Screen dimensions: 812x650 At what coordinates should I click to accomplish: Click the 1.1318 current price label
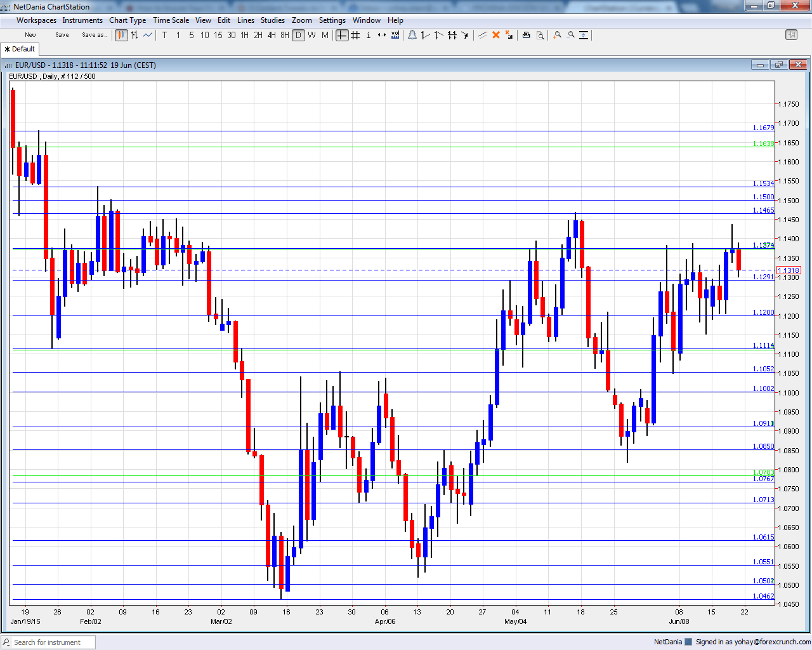[x=789, y=270]
